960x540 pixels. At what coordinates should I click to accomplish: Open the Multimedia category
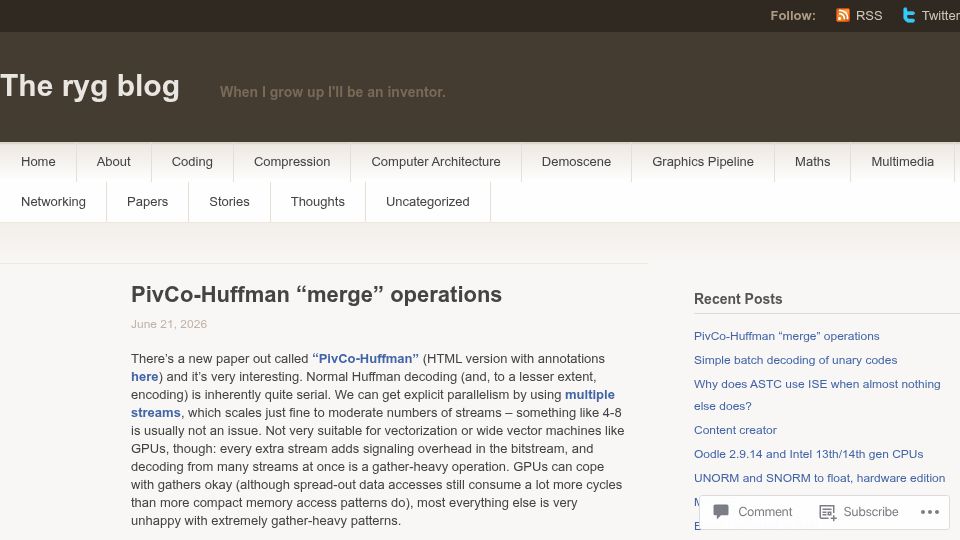point(902,162)
